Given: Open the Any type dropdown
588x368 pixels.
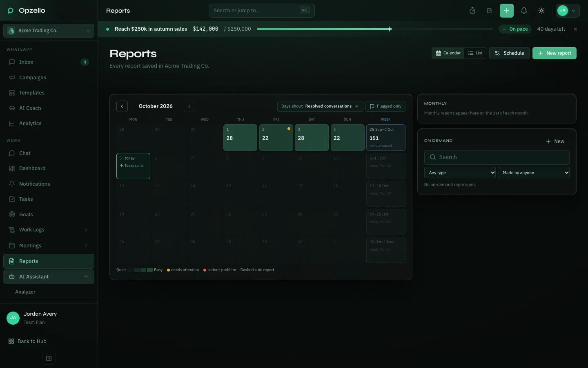Looking at the screenshot, I should 460,173.
